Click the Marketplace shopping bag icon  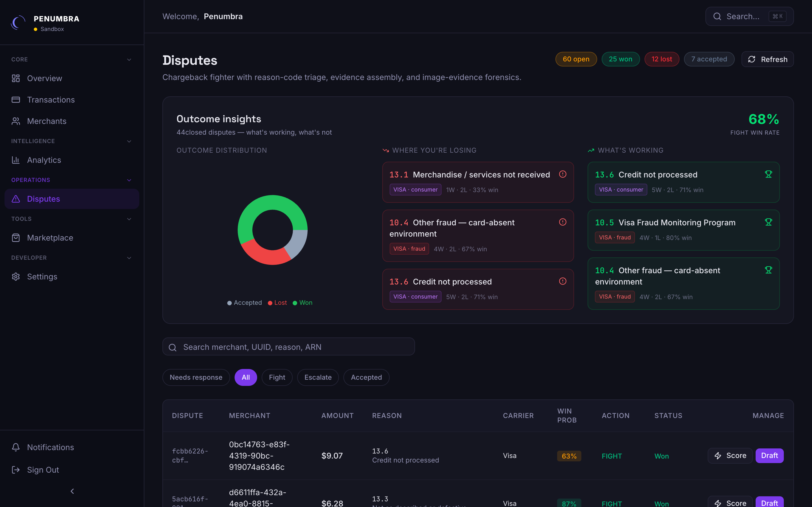[16, 238]
